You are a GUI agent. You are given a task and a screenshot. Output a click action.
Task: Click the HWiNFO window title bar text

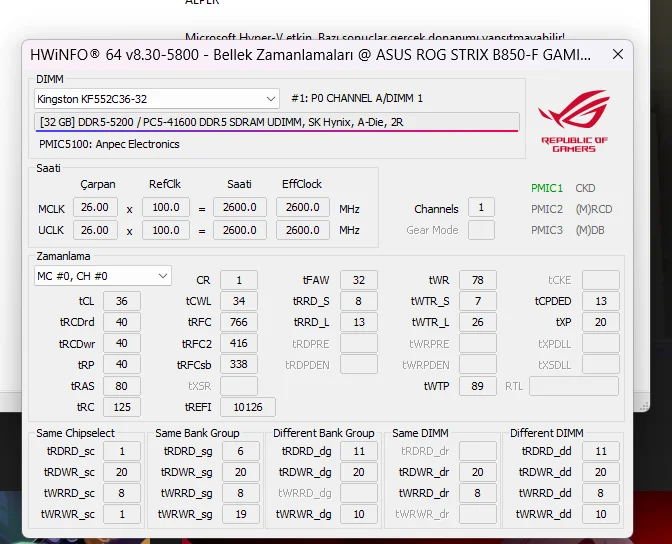pyautogui.click(x=310, y=55)
